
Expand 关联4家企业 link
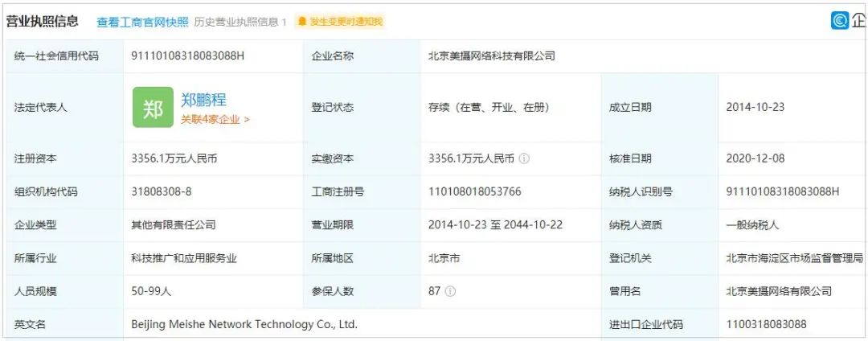tap(215, 119)
